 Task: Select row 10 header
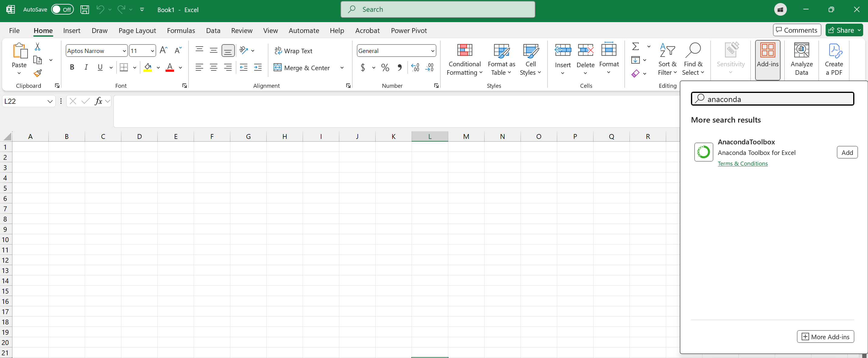[x=5, y=240]
